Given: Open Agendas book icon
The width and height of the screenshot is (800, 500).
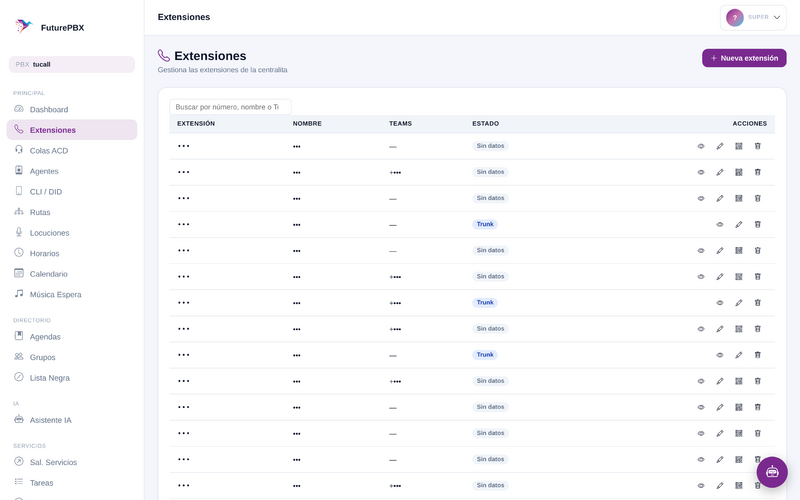Looking at the screenshot, I should pyautogui.click(x=19, y=336).
